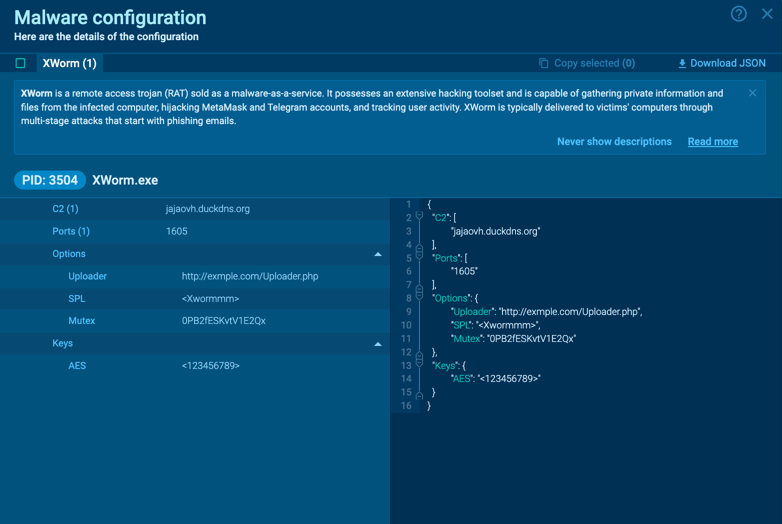Fold the "Options" object in JSON gutter
This screenshot has height=524, width=782.
coord(419,298)
